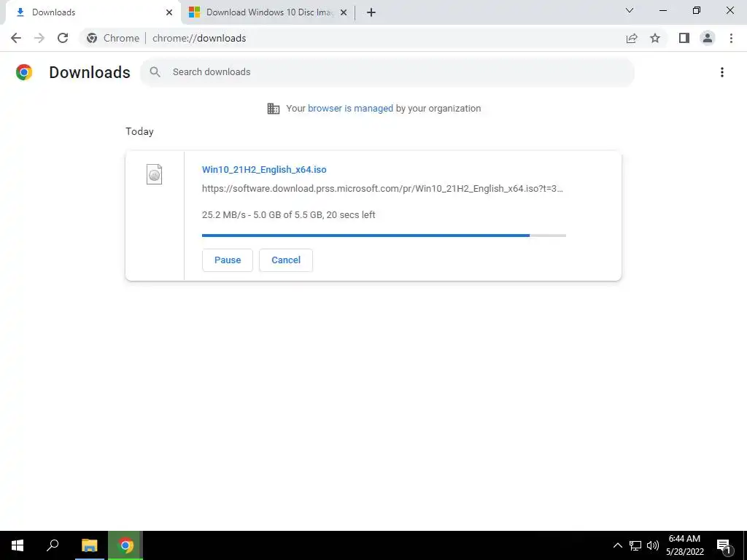Open the Win10_21H2_English_x64.iso file link

coord(264,169)
